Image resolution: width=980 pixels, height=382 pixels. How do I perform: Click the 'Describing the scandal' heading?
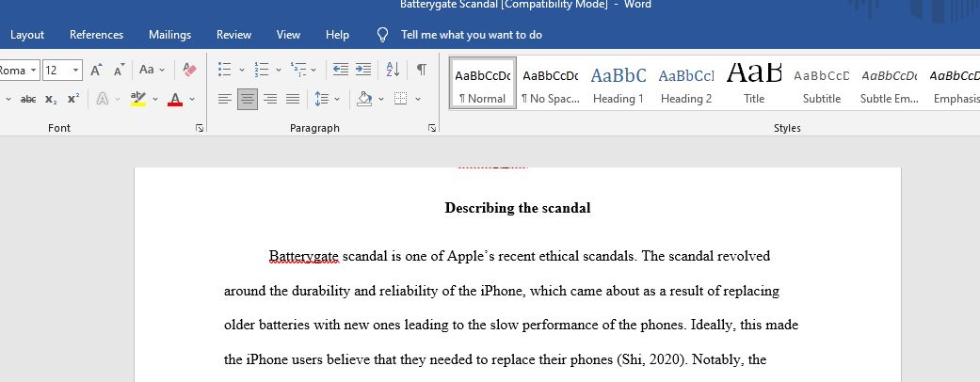tap(518, 209)
